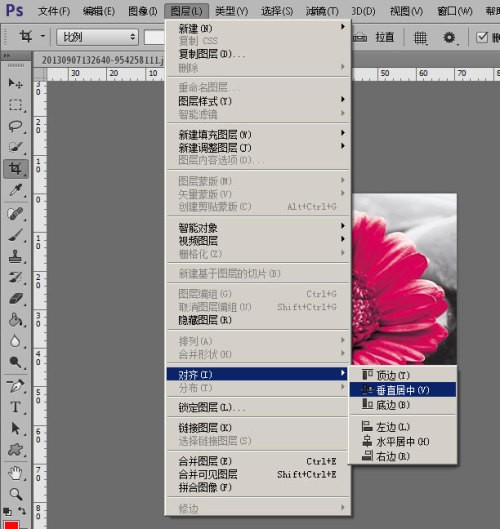500x529 pixels.
Task: Open crop overlay grid options icon
Action: (x=420, y=37)
